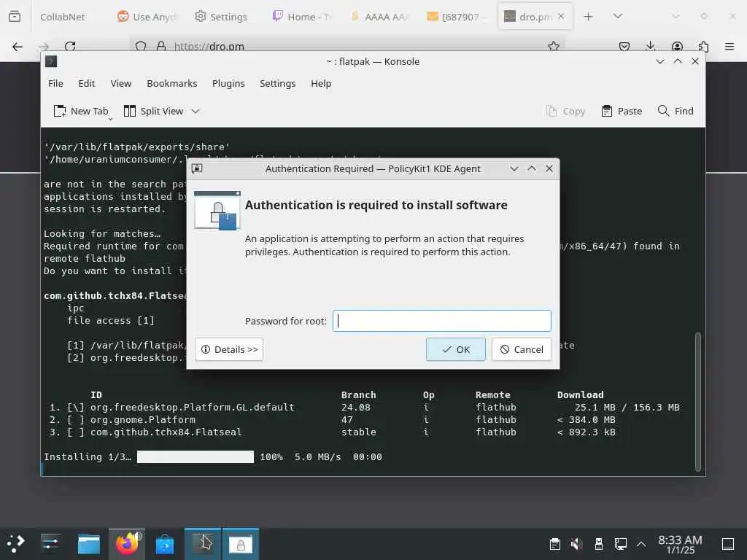Open removable devices tray icon
Image resolution: width=747 pixels, height=560 pixels.
(x=599, y=544)
